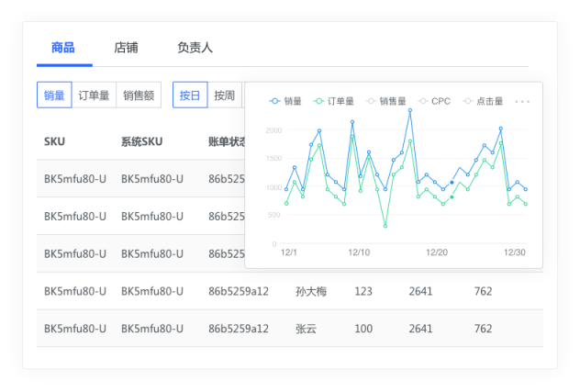Go to the 负责人 tab
This screenshot has height=392, width=580.
click(x=195, y=48)
